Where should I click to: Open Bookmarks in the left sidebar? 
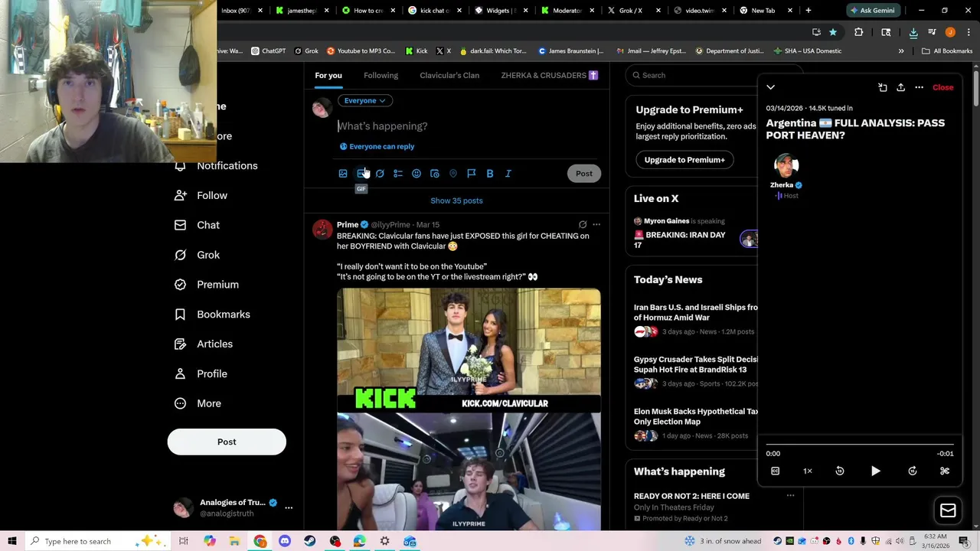213,315
